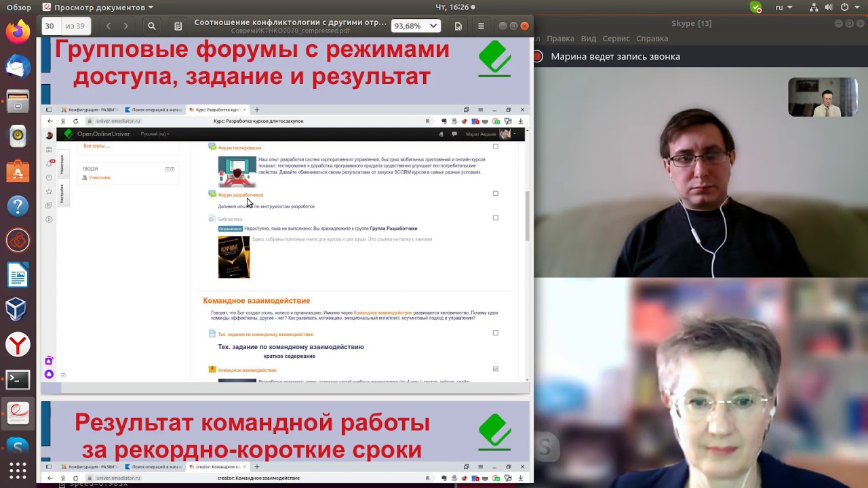The image size is (868, 488).
Task: Open Rhythmbox music player in dock
Action: tap(18, 136)
